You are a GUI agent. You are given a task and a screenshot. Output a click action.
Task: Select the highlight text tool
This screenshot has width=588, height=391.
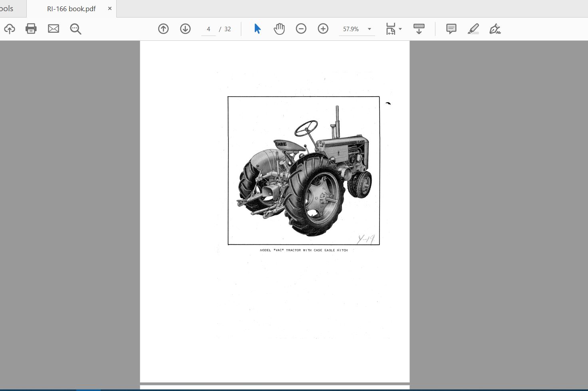tap(473, 28)
